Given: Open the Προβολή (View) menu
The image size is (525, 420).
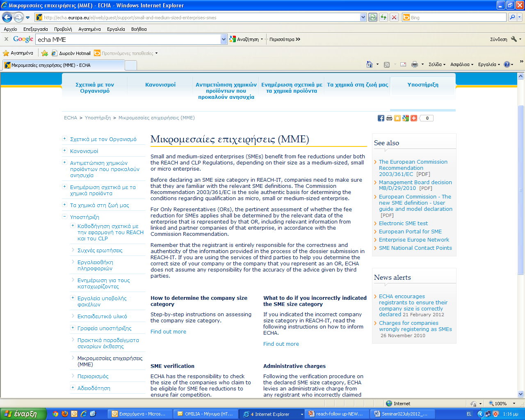Looking at the screenshot, I should (63, 29).
